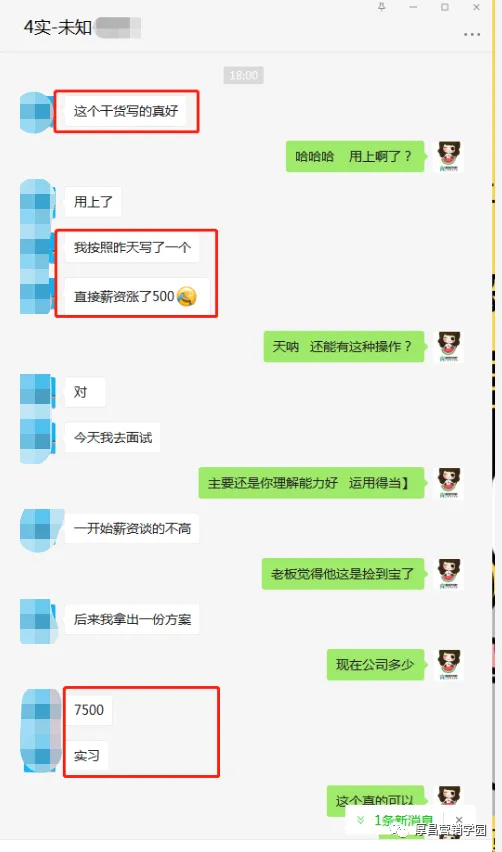
Task: Click the chat title 4实-未知
Action: click(x=58, y=27)
